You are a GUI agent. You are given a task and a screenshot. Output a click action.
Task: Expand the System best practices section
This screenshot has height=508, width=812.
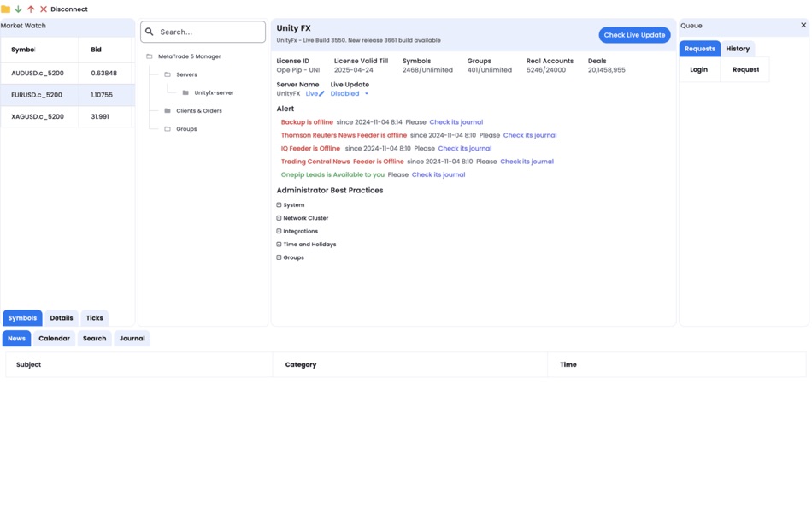coord(279,204)
